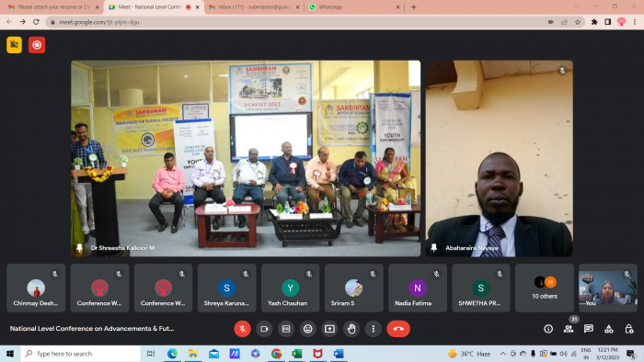The image size is (644, 362).
Task: Open more options three-dot menu
Action: (x=373, y=329)
